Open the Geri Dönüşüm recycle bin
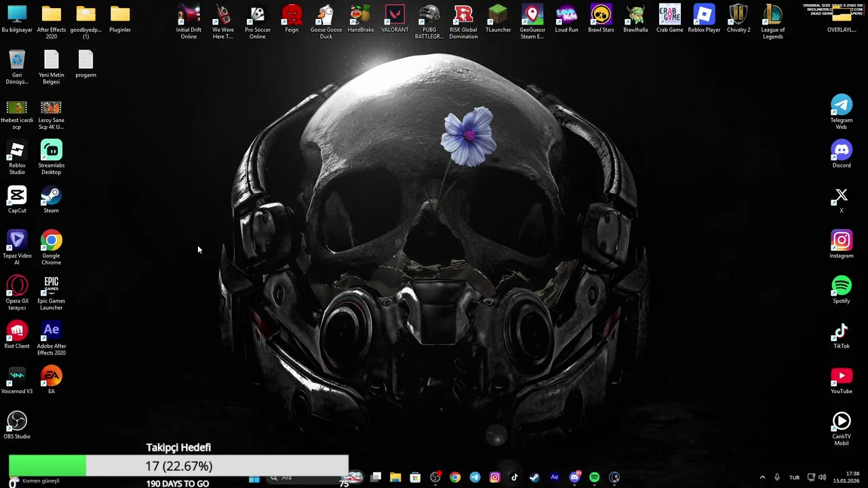 (17, 68)
